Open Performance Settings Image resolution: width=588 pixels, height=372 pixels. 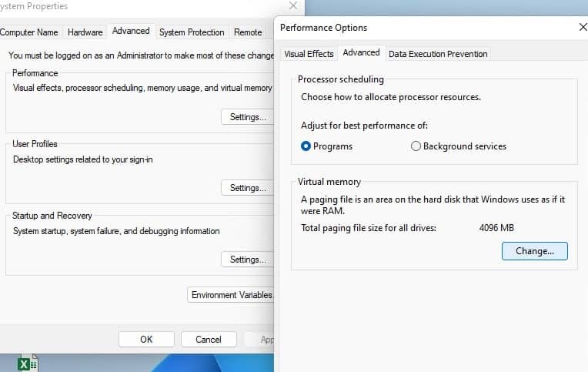(247, 117)
